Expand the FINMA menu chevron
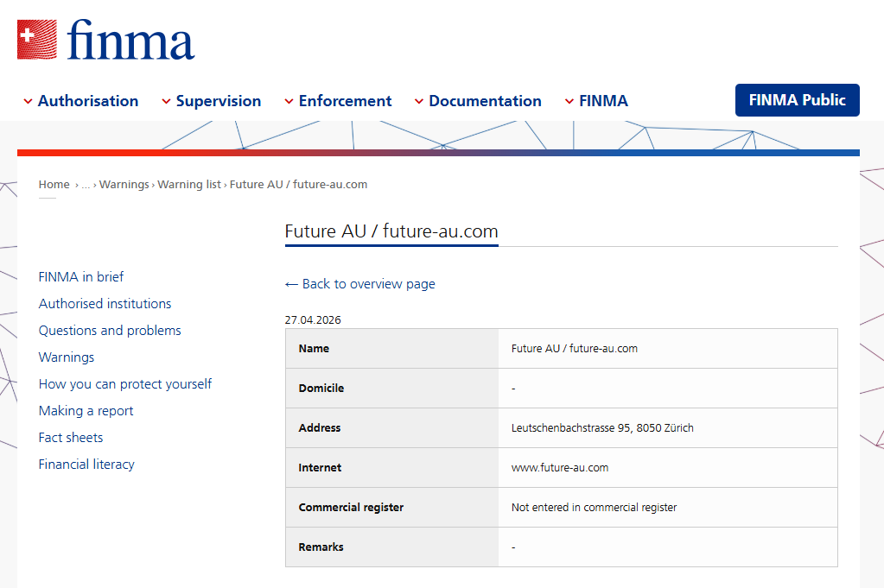Image resolution: width=884 pixels, height=588 pixels. (569, 101)
